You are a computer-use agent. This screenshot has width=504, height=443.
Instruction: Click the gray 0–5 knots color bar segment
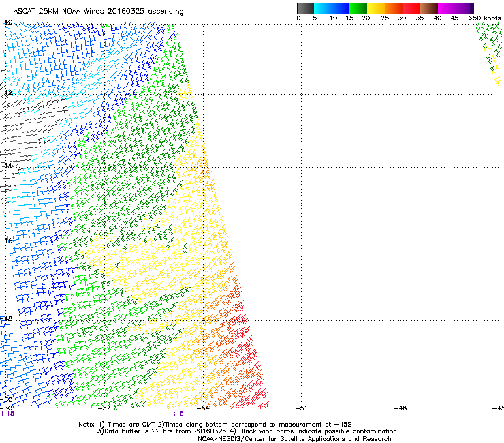pos(305,8)
